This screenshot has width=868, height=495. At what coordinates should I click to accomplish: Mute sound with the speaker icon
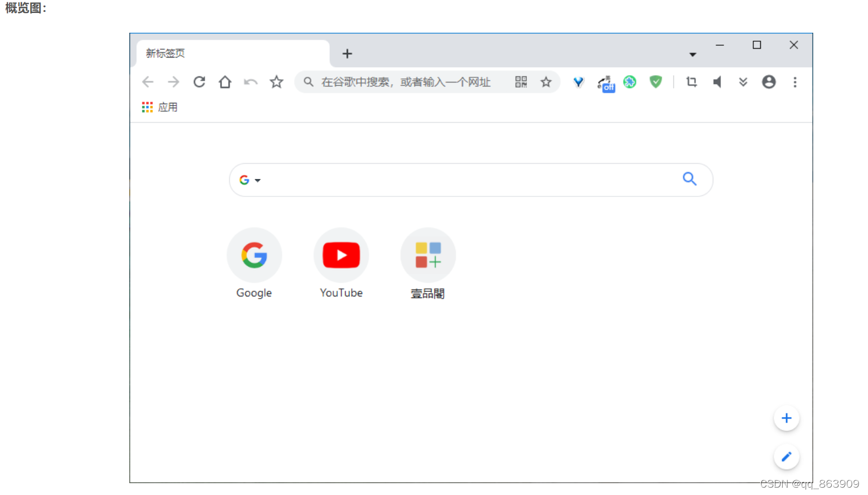pos(717,82)
